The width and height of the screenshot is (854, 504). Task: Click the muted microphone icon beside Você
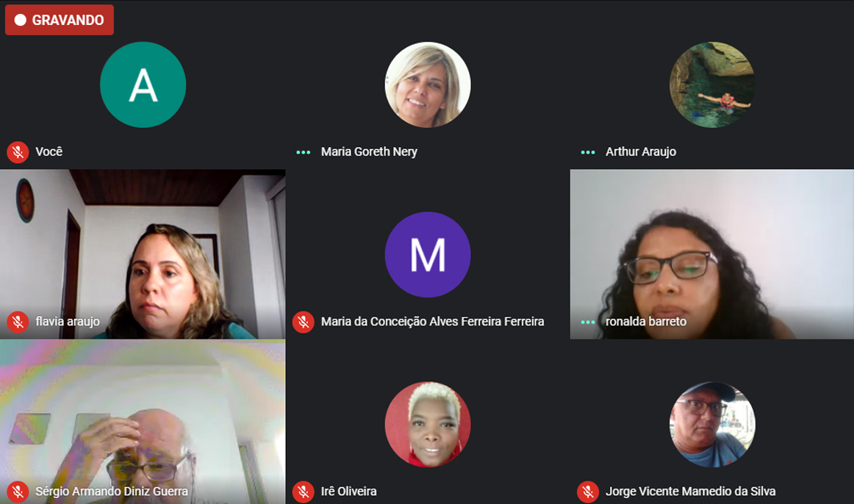coord(18,152)
